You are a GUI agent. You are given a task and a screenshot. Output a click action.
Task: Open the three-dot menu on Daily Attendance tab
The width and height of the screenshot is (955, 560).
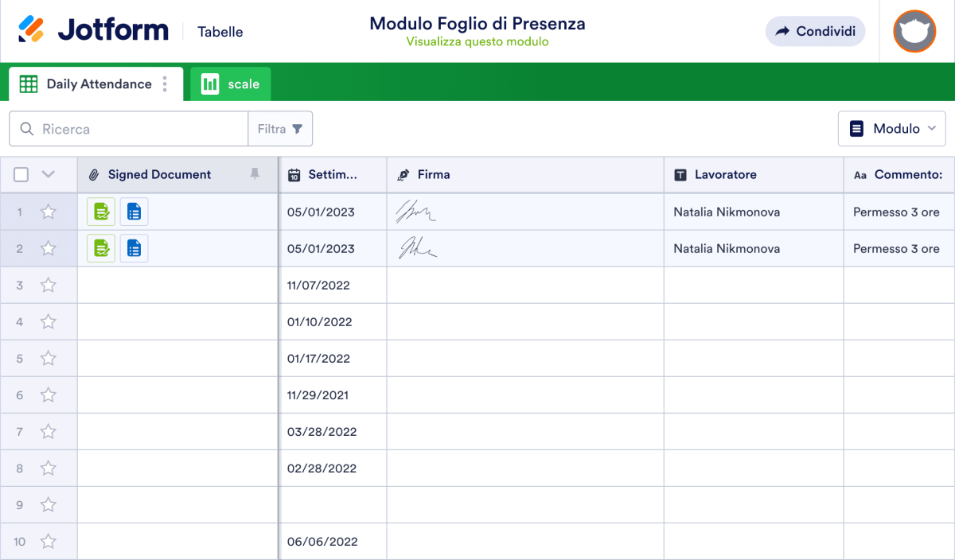click(165, 84)
